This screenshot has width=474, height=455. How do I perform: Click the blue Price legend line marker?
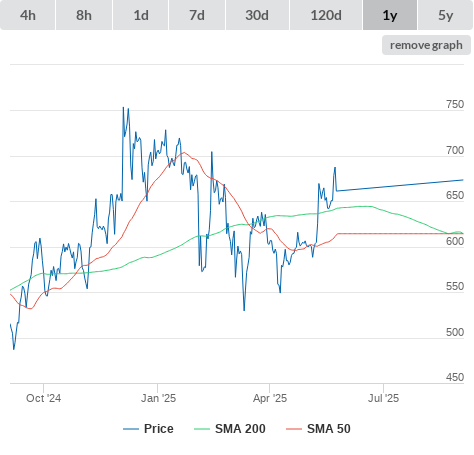(131, 429)
